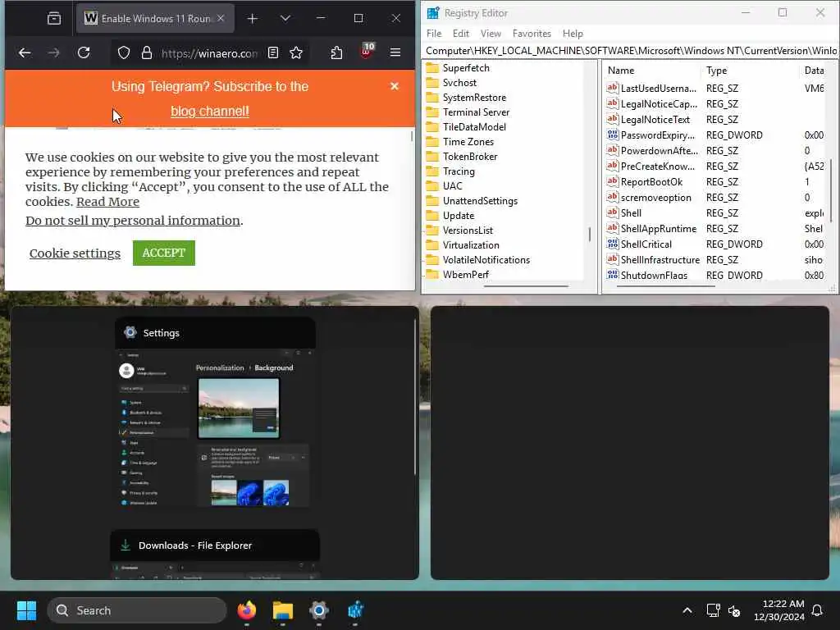This screenshot has height=630, width=840.
Task: Select the ReportBootOk value
Action: point(651,182)
